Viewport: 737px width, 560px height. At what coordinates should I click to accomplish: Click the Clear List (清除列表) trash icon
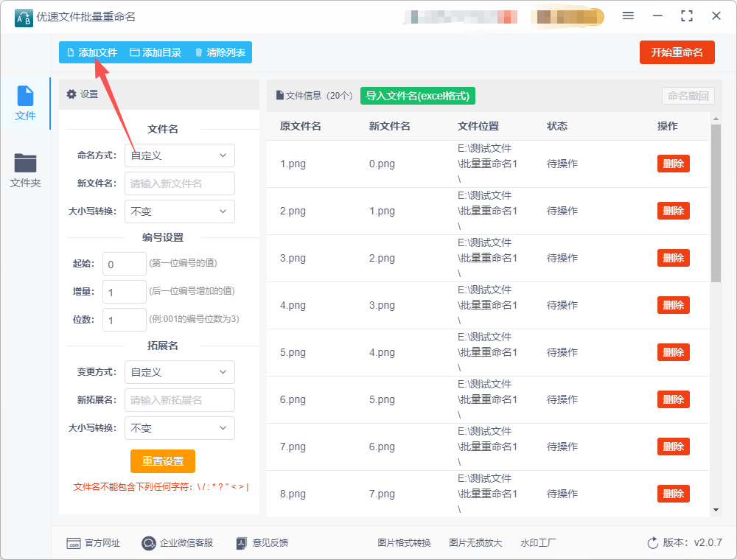[198, 52]
